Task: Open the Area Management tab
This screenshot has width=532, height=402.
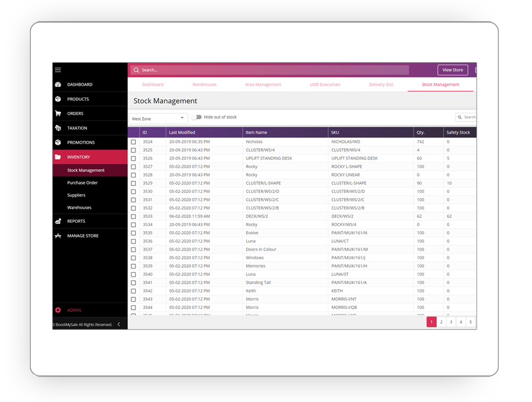Action: pyautogui.click(x=263, y=84)
